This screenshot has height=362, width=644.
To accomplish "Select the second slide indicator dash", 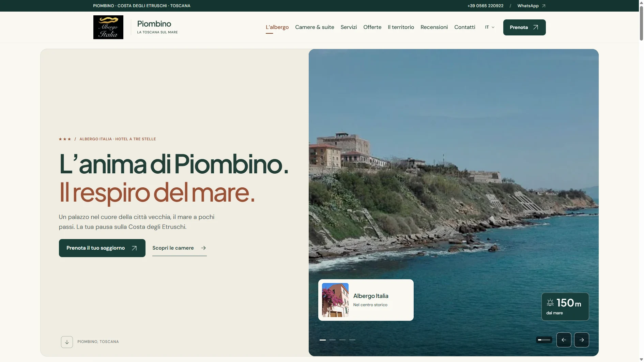I will 332,340.
